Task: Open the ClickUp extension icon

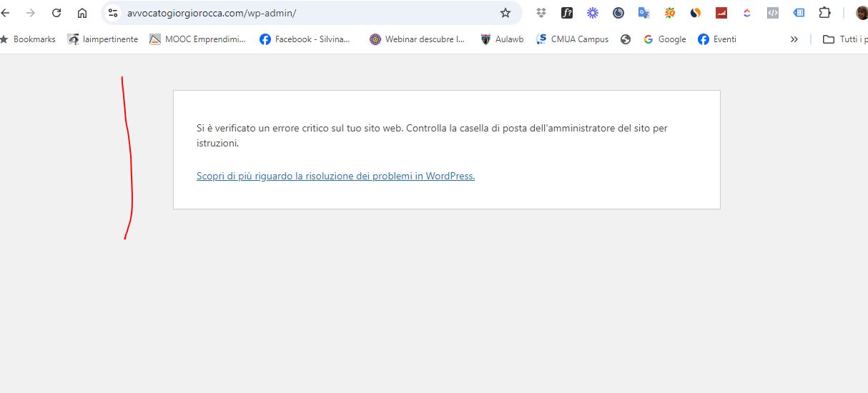Action: click(x=747, y=13)
